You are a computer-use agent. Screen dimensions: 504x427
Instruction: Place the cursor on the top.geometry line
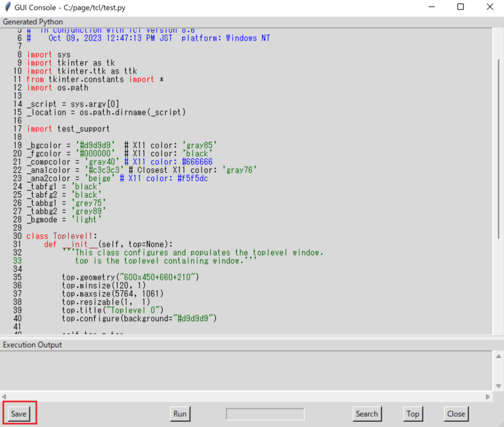pyautogui.click(x=130, y=277)
